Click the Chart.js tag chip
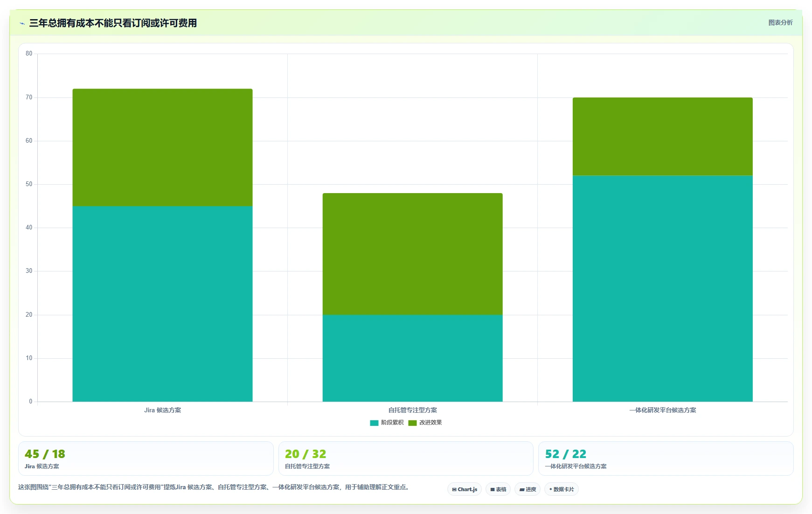Viewport: 812px width, 514px height. (465, 489)
